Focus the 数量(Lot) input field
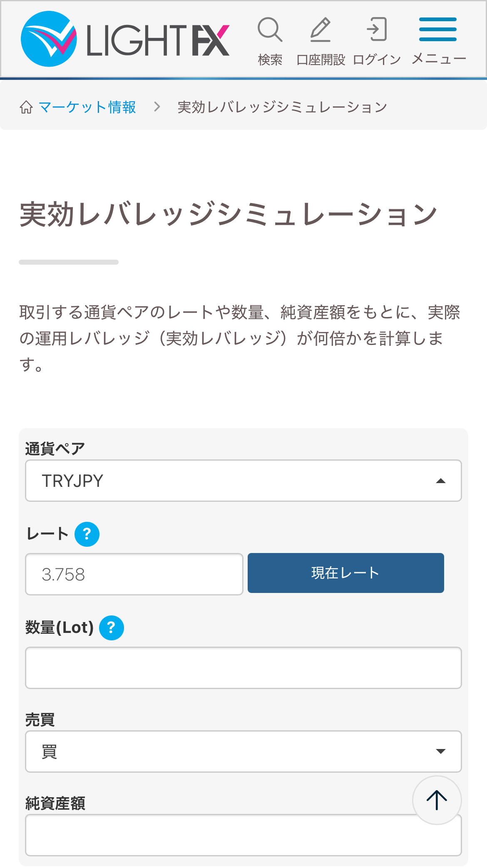Image resolution: width=487 pixels, height=868 pixels. 243,668
